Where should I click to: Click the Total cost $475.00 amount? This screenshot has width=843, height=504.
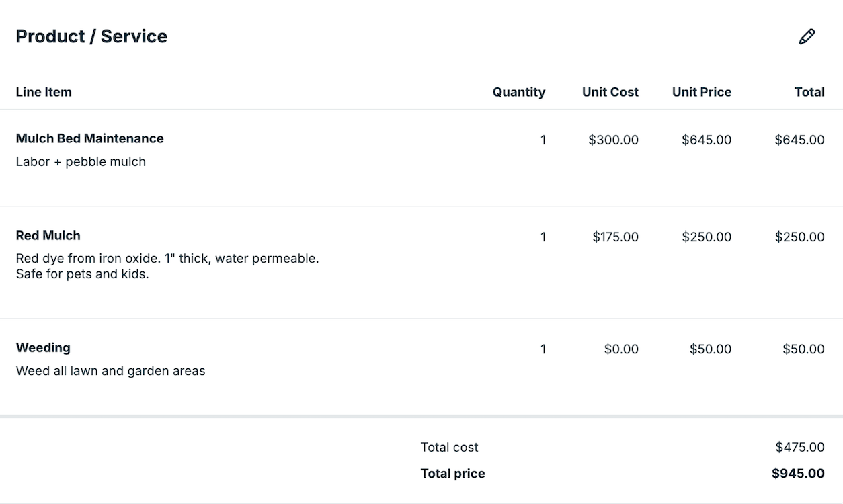pyautogui.click(x=799, y=447)
